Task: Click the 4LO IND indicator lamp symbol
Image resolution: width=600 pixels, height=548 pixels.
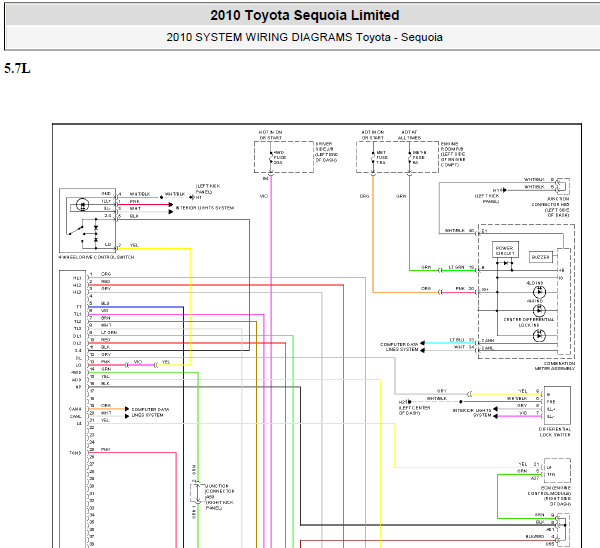Action: pyautogui.click(x=540, y=292)
